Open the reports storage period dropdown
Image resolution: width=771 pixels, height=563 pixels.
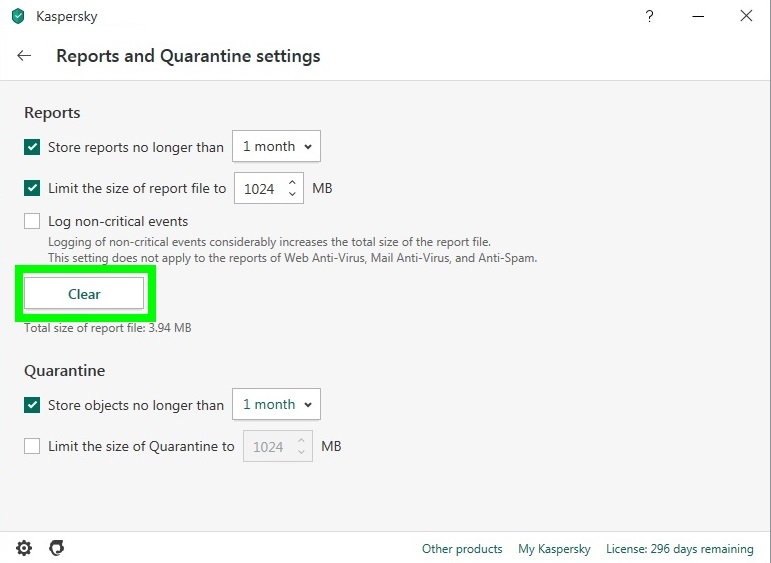276,146
